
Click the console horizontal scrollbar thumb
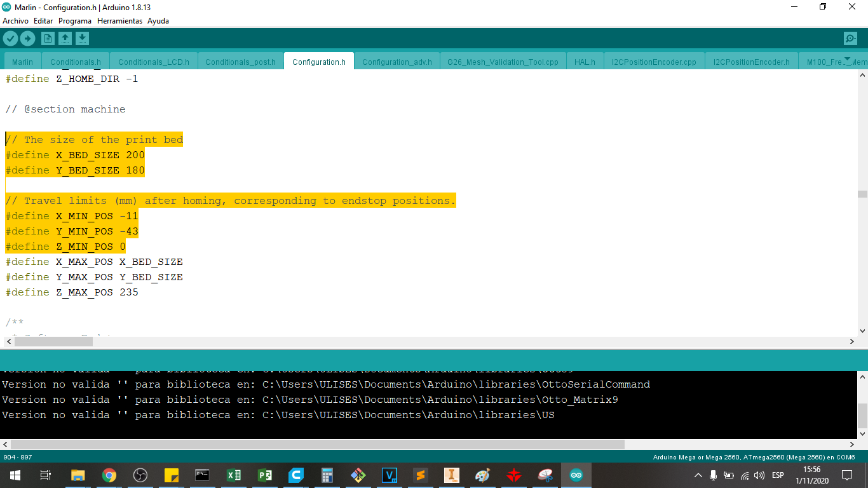pos(317,445)
